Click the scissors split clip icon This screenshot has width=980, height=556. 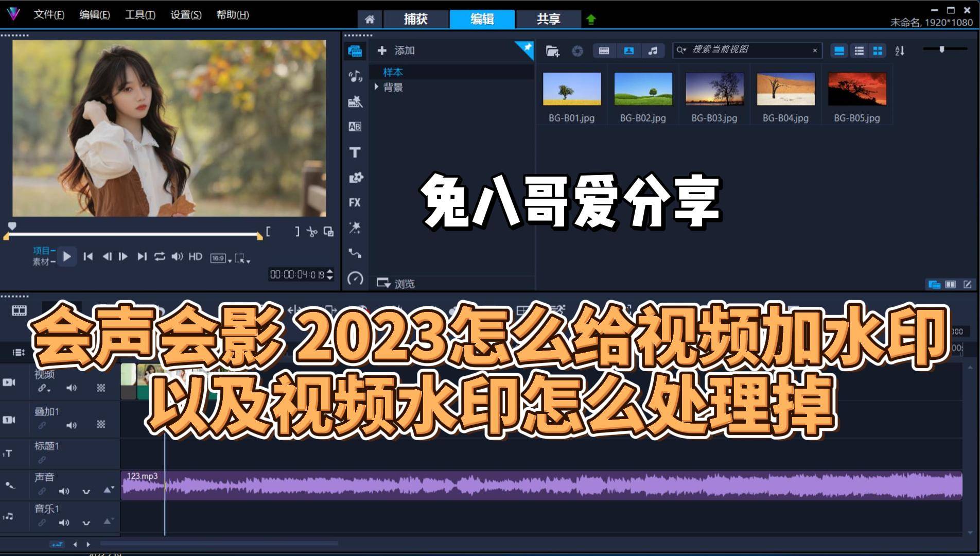coord(312,232)
